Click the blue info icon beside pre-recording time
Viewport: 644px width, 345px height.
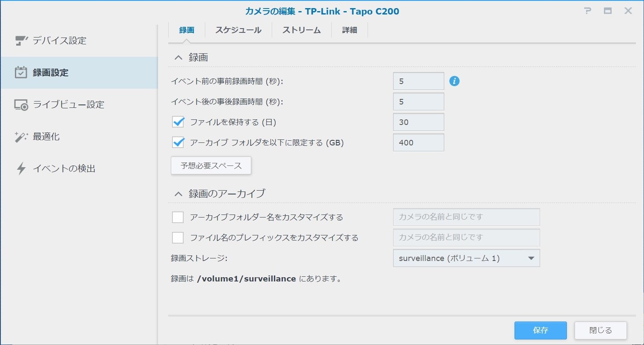pos(454,81)
